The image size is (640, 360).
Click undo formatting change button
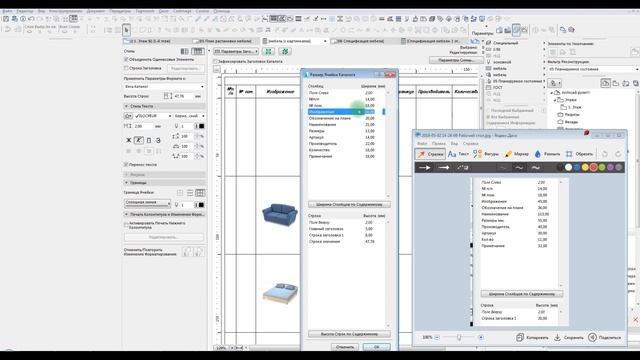tap(188, 252)
